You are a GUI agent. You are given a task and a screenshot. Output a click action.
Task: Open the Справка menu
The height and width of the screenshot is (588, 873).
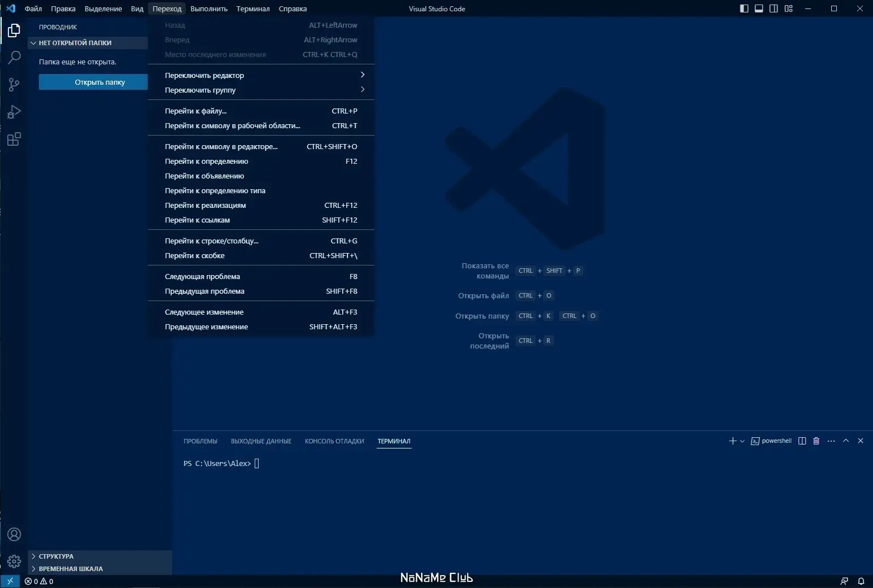293,8
